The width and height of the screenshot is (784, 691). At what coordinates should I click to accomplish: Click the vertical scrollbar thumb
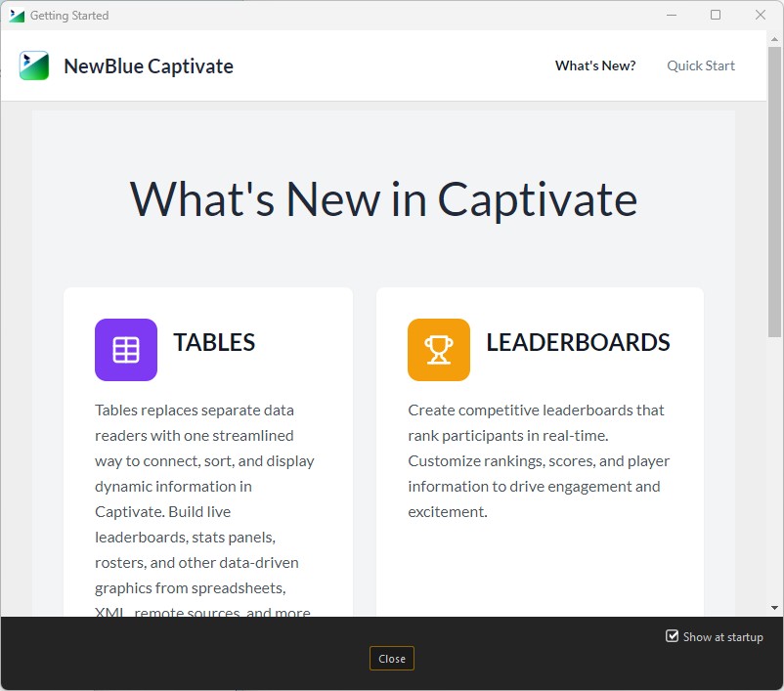coord(774,192)
